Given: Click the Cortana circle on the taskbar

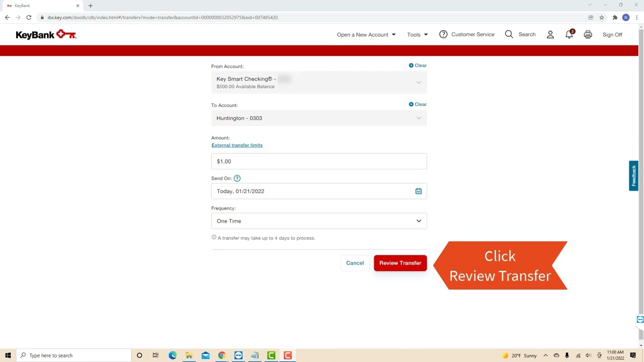Looking at the screenshot, I should [139, 355].
